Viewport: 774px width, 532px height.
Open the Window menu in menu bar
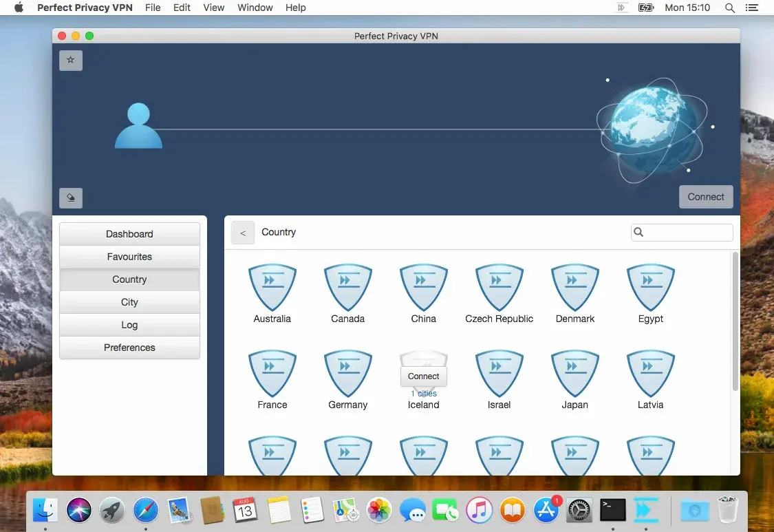(x=255, y=8)
